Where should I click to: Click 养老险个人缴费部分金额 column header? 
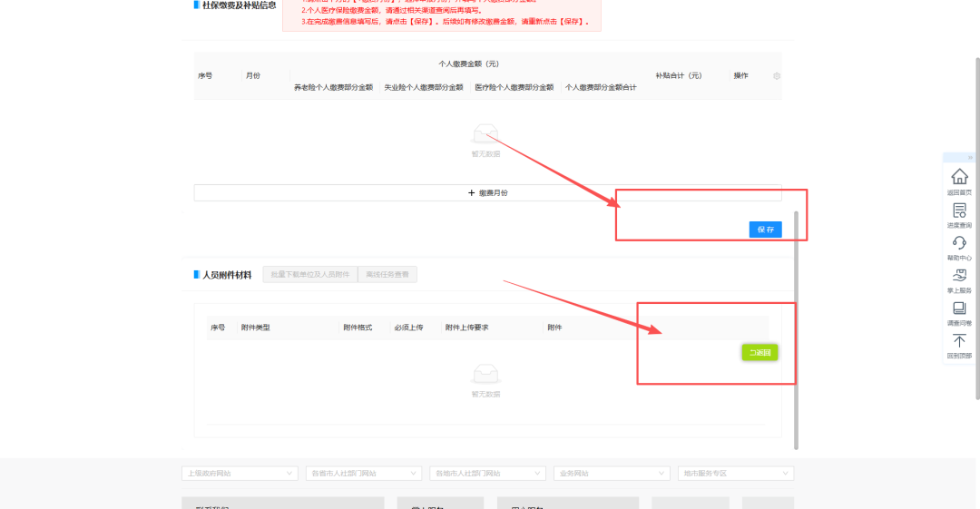coord(333,87)
